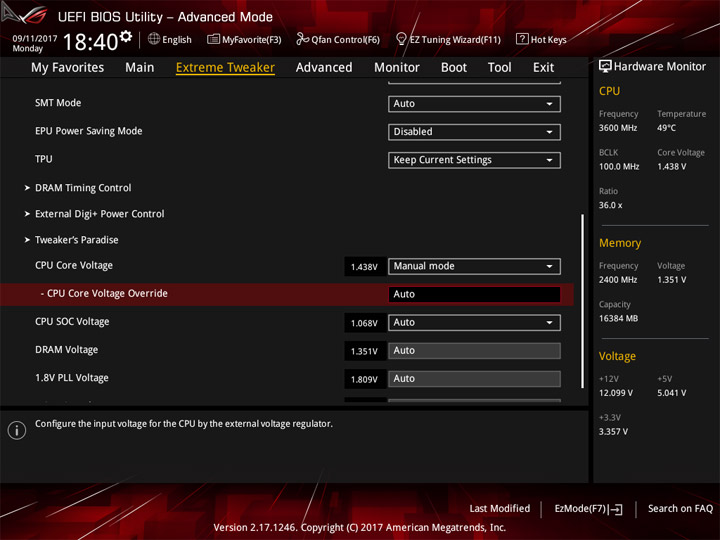This screenshot has height=540, width=720.
Task: Click the 1.351V reading beside DRAM Voltage
Action: coord(364,351)
